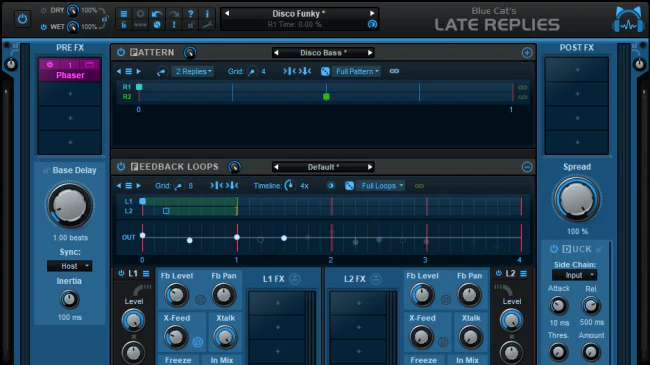Click the minus icon at Feedback Loops right
The height and width of the screenshot is (365, 650).
(527, 167)
